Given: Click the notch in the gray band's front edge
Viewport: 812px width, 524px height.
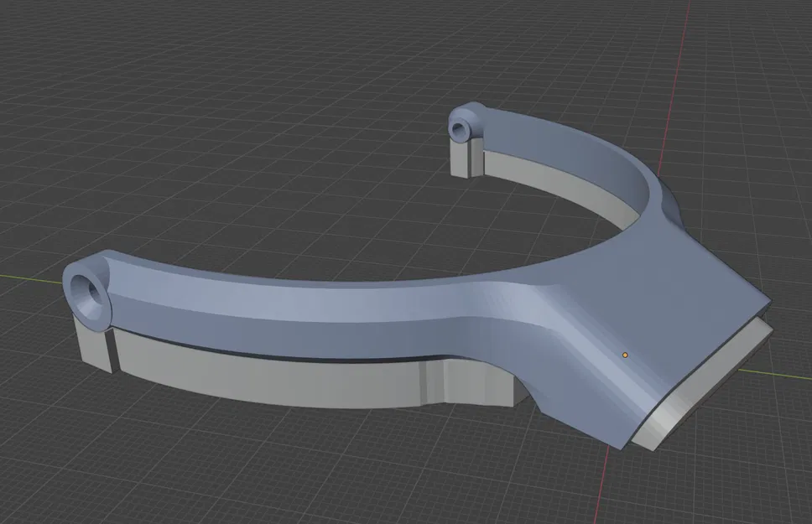Looking at the screenshot, I should (x=433, y=384).
